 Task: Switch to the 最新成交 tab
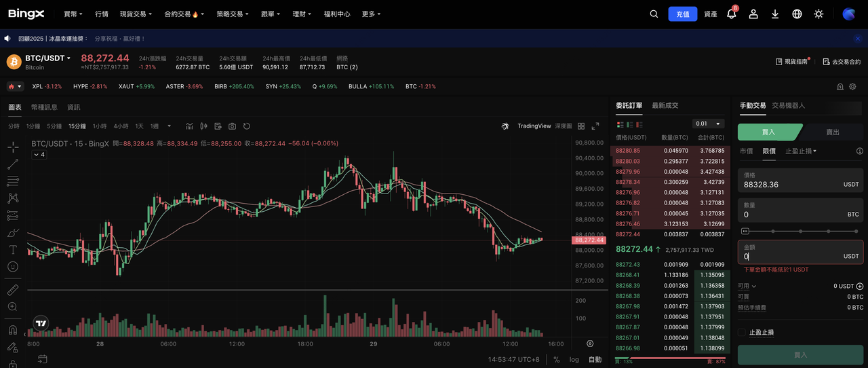[x=665, y=105]
